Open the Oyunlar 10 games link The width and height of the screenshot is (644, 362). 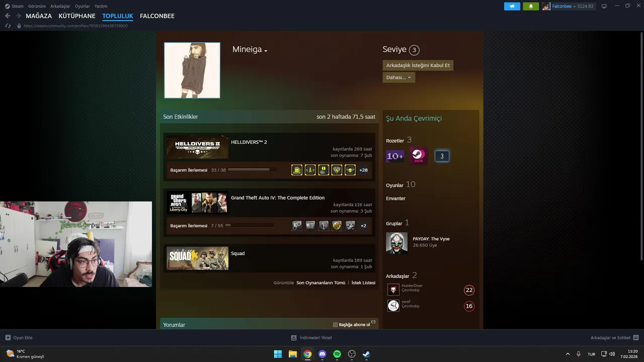click(400, 185)
